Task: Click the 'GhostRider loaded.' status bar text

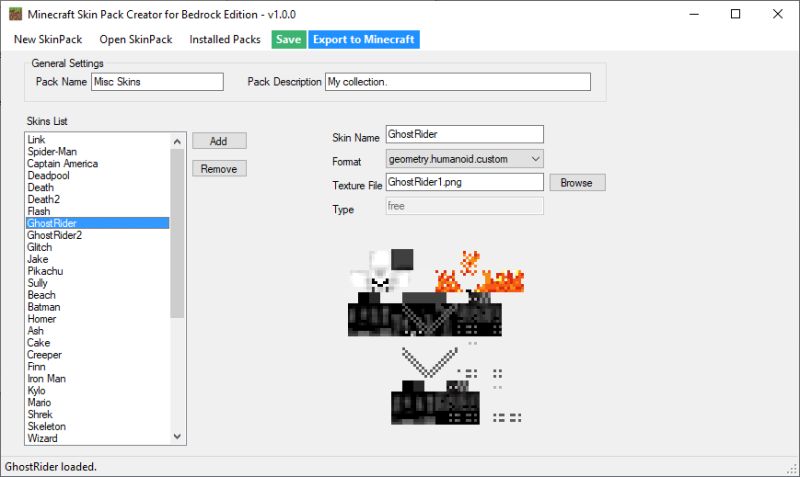Action: pos(51,467)
